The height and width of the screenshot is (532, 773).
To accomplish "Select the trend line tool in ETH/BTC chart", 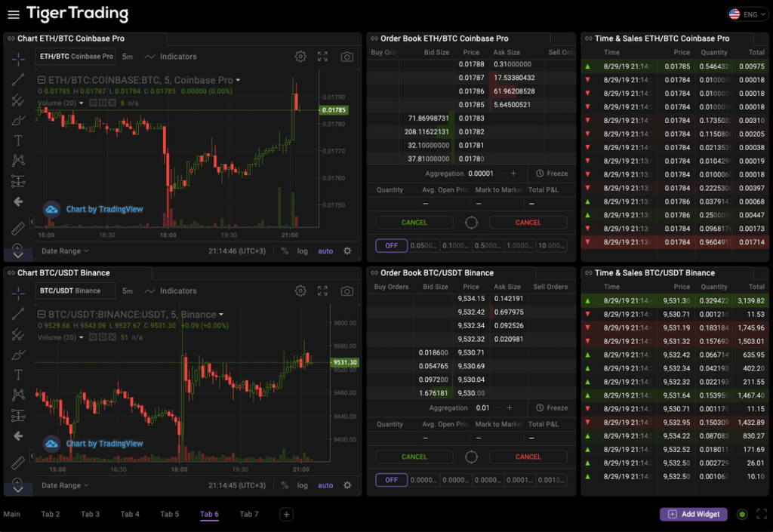I will (18, 79).
